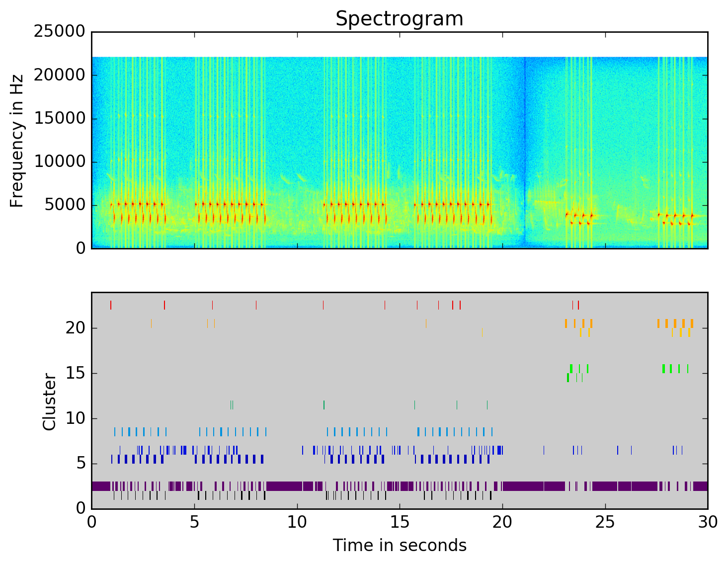This screenshot has height=564, width=728.
Task: Click the 25 tick on the time axis
Action: (605, 522)
